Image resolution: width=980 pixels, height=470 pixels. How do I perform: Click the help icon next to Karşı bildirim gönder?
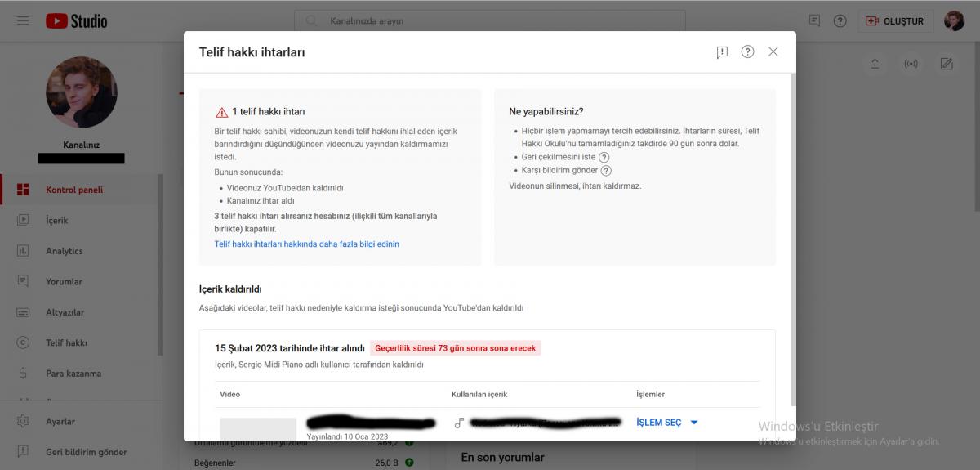pos(606,171)
